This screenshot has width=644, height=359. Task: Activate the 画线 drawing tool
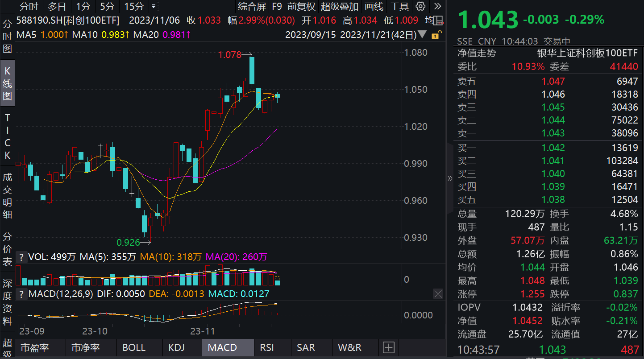(x=374, y=7)
